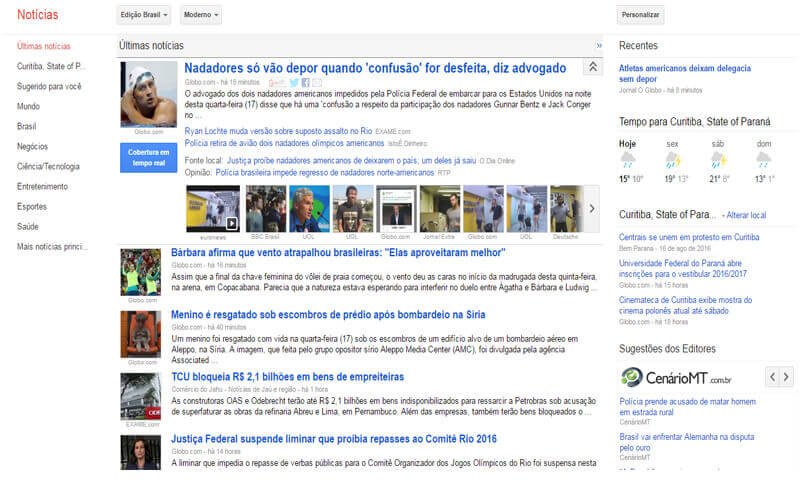The width and height of the screenshot is (800, 500).
Task: Open the Mundo section
Action: coord(28,106)
